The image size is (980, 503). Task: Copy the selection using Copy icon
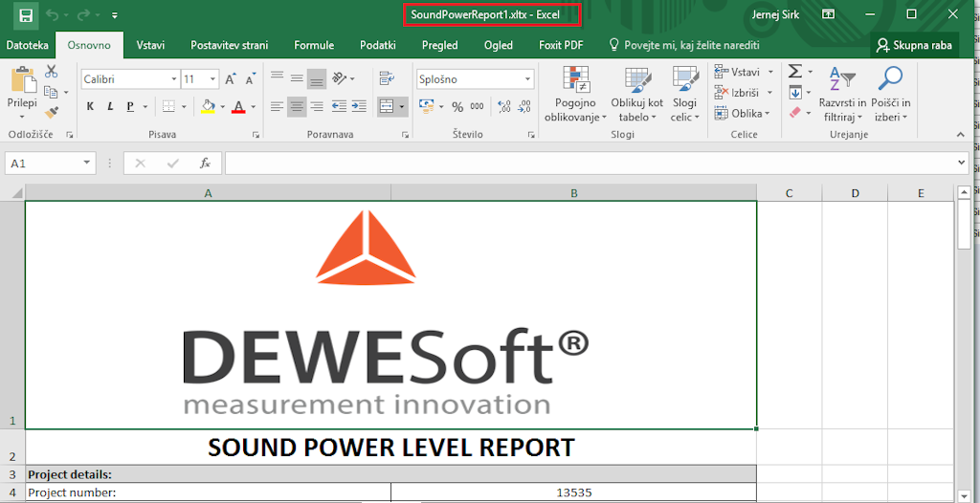(52, 93)
